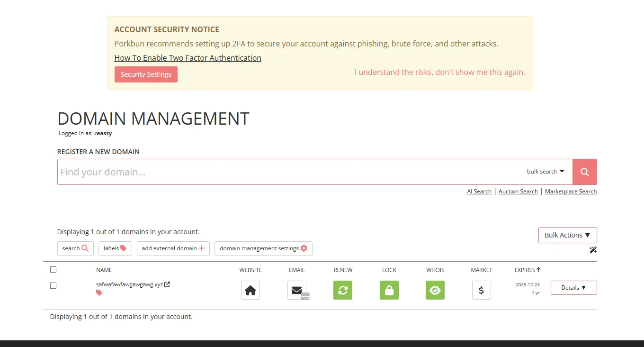Click the magic wand icon below Bulk Actions
The image size is (644, 347).
(593, 250)
